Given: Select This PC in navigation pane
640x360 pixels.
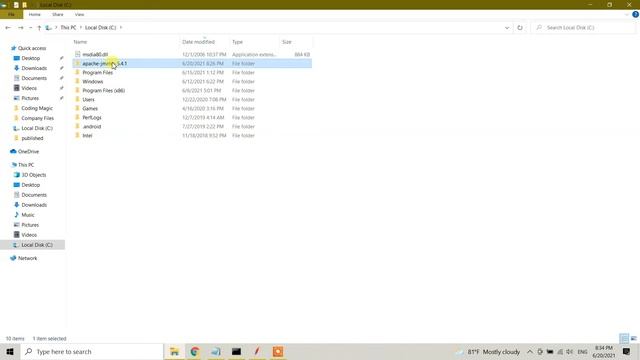Looking at the screenshot, I should tap(26, 165).
